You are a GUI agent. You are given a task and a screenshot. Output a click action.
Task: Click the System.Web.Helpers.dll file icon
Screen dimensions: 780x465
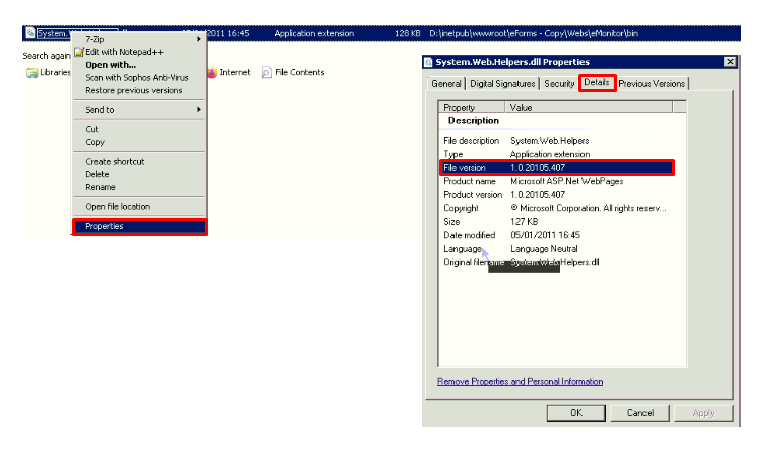(29, 33)
